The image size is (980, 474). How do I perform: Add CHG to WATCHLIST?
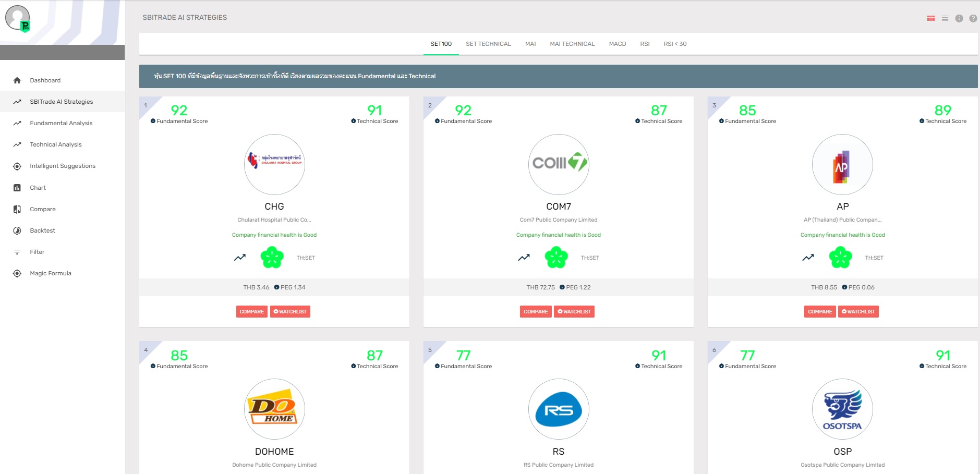[290, 312]
